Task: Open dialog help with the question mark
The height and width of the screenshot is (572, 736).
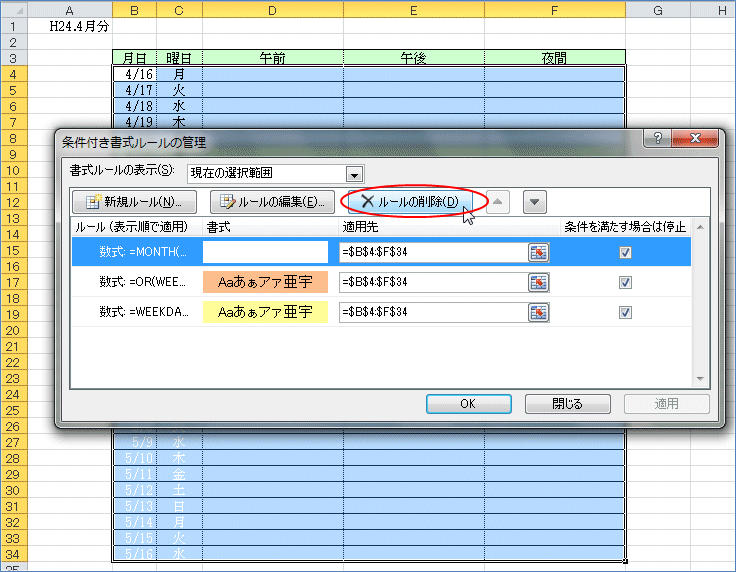Action: (x=658, y=138)
